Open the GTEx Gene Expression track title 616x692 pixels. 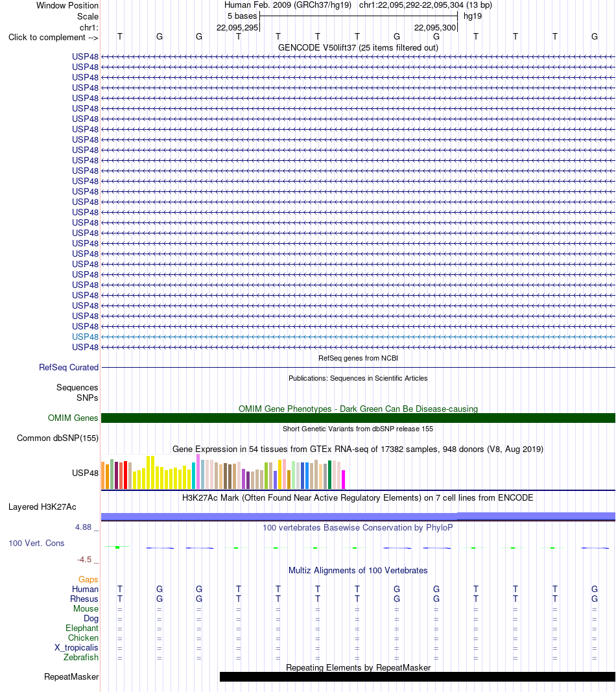(358, 449)
